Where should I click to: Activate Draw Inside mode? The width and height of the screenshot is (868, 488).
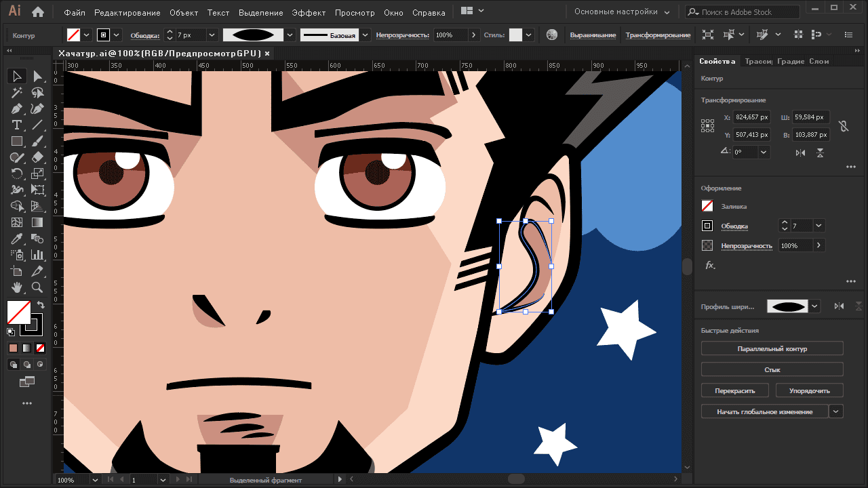pos(40,365)
